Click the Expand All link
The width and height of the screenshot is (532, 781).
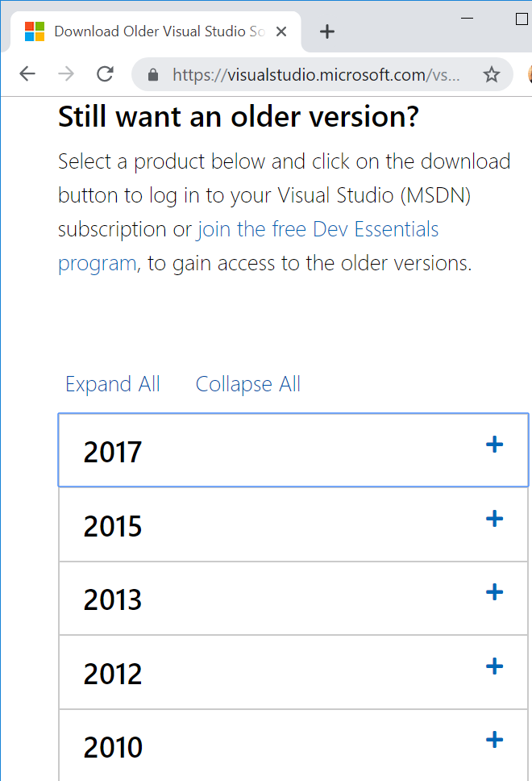(x=113, y=385)
